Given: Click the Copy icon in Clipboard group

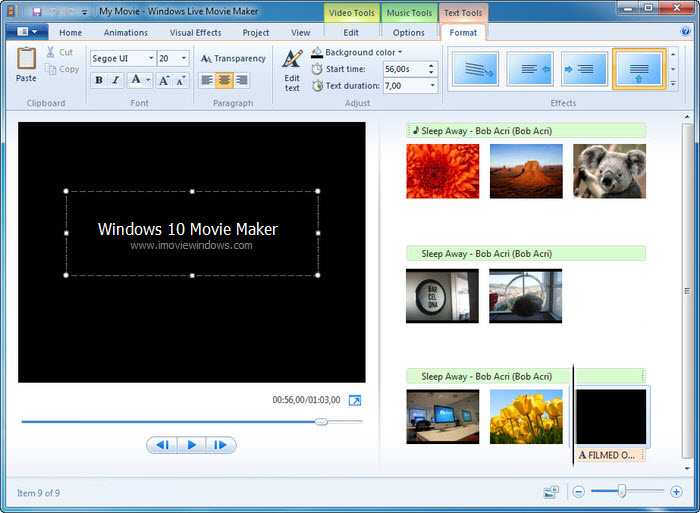Looking at the screenshot, I should [x=51, y=69].
